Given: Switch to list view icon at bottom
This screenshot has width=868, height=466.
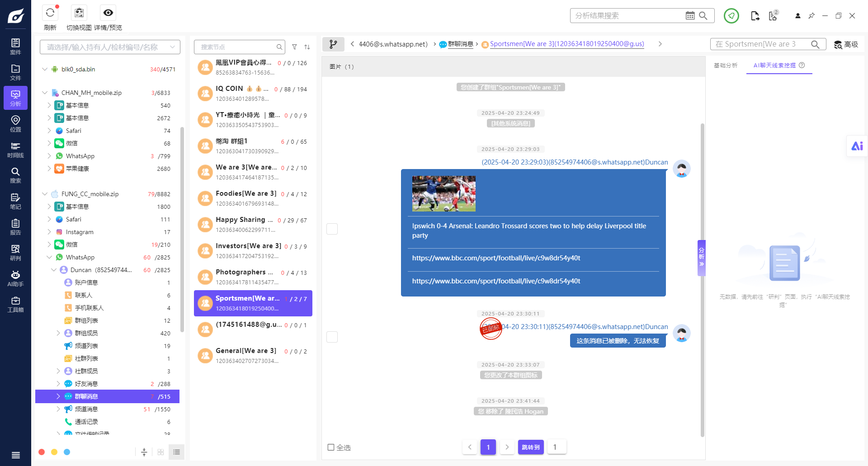Looking at the screenshot, I should [x=176, y=452].
